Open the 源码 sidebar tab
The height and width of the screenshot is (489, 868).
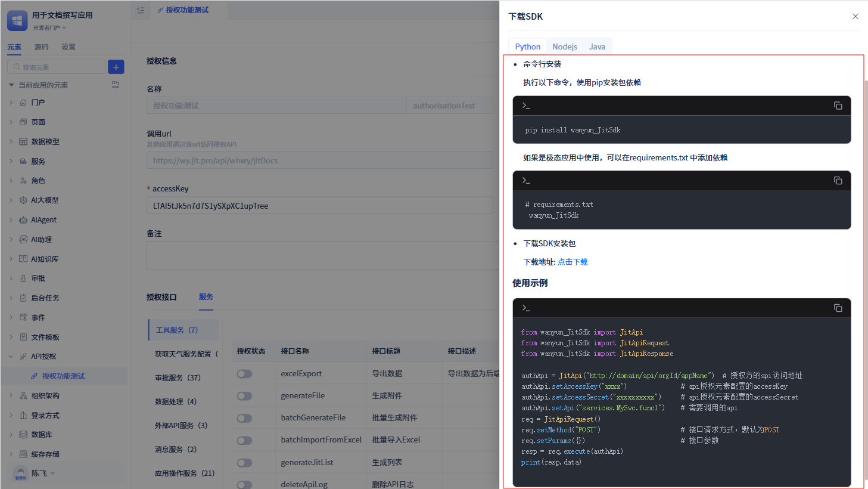click(x=41, y=47)
